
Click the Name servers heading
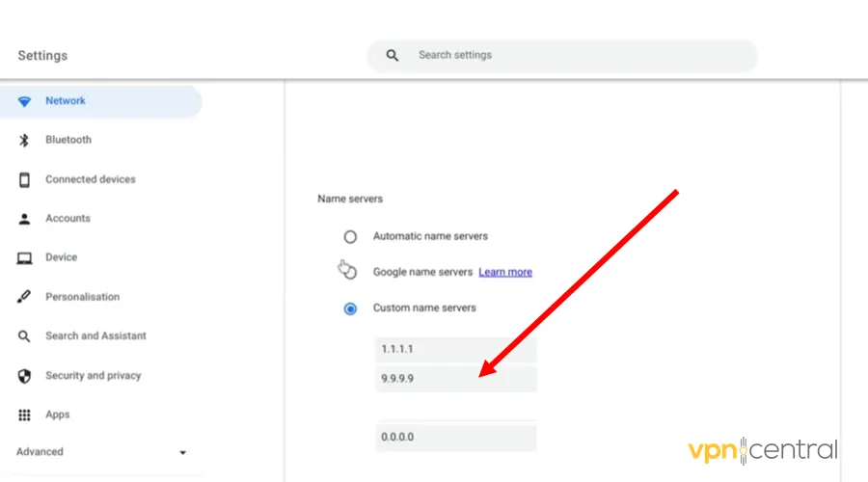click(x=350, y=199)
